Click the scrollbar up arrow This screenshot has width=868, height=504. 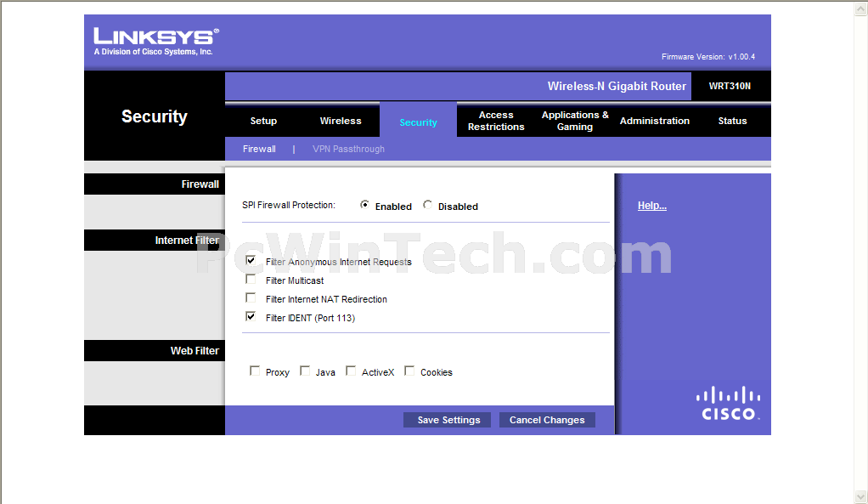[861, 8]
